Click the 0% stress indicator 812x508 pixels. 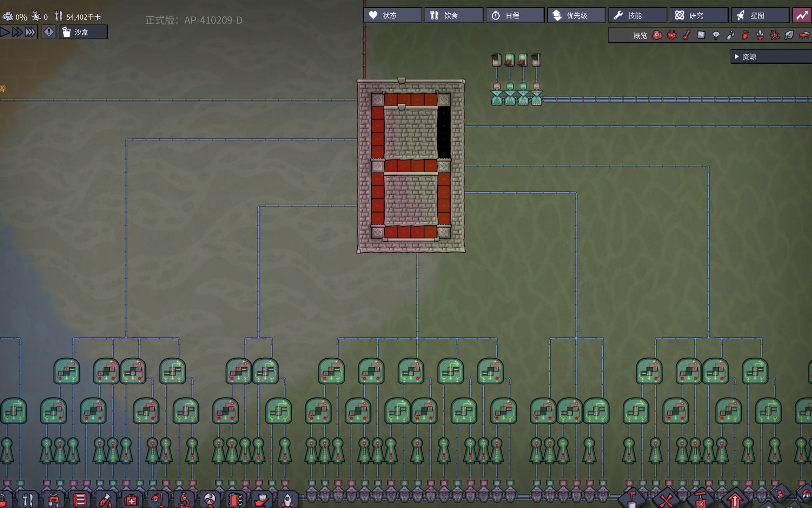[15, 17]
